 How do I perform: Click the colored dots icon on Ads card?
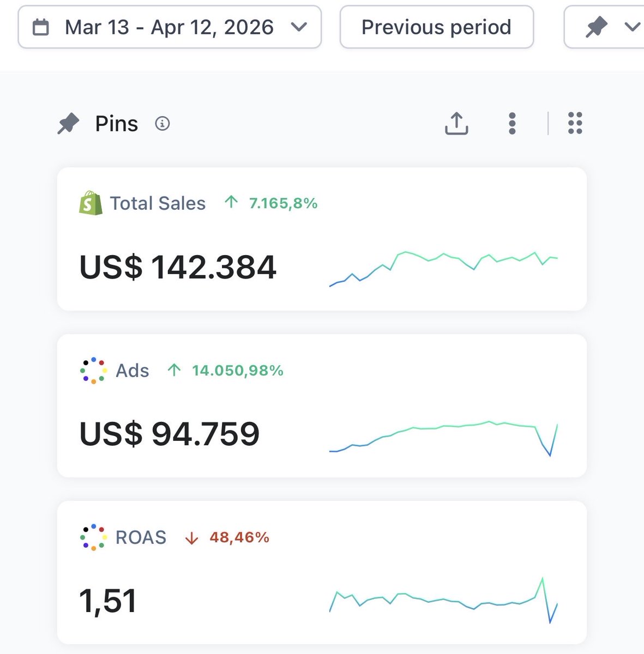(93, 371)
